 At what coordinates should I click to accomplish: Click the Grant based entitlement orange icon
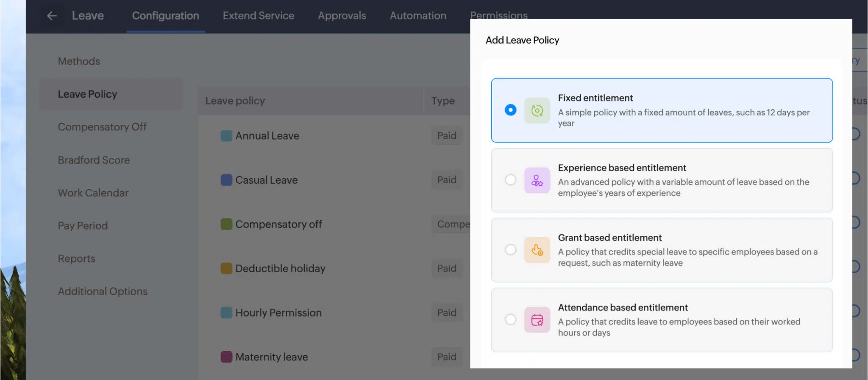click(537, 250)
